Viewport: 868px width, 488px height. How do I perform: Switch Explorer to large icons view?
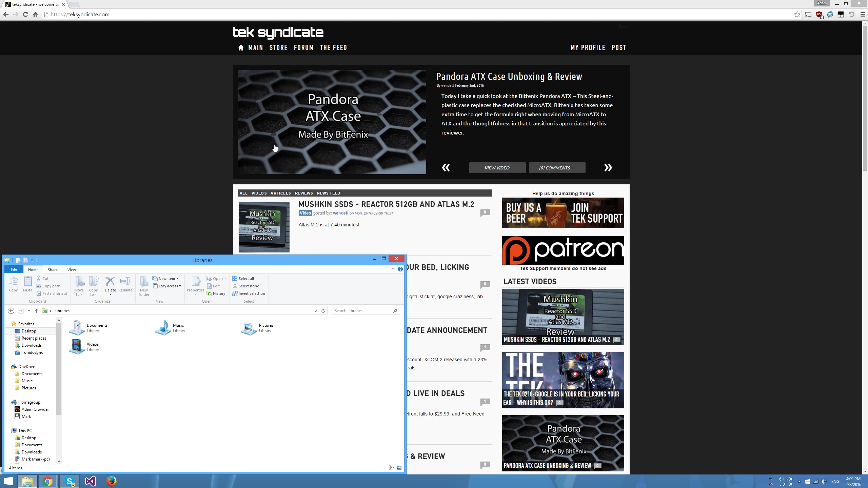pyautogui.click(x=399, y=468)
